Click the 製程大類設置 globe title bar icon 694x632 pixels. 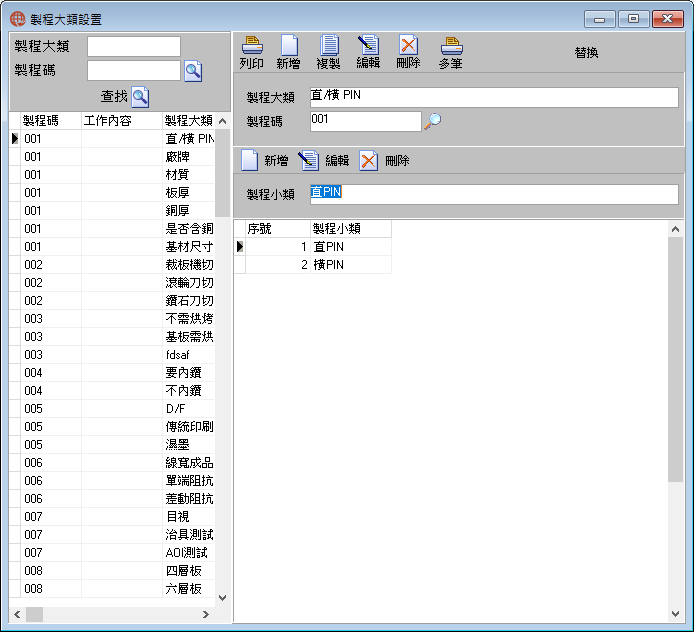18,19
